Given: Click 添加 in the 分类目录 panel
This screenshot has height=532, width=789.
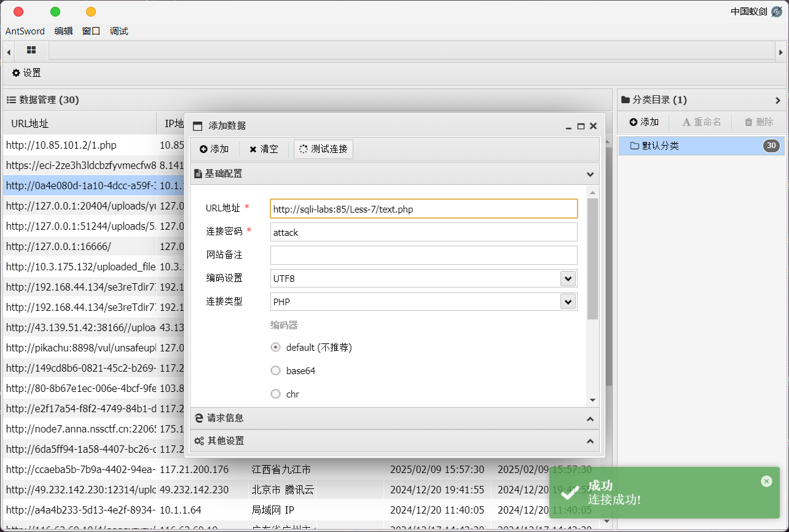Looking at the screenshot, I should 644,122.
